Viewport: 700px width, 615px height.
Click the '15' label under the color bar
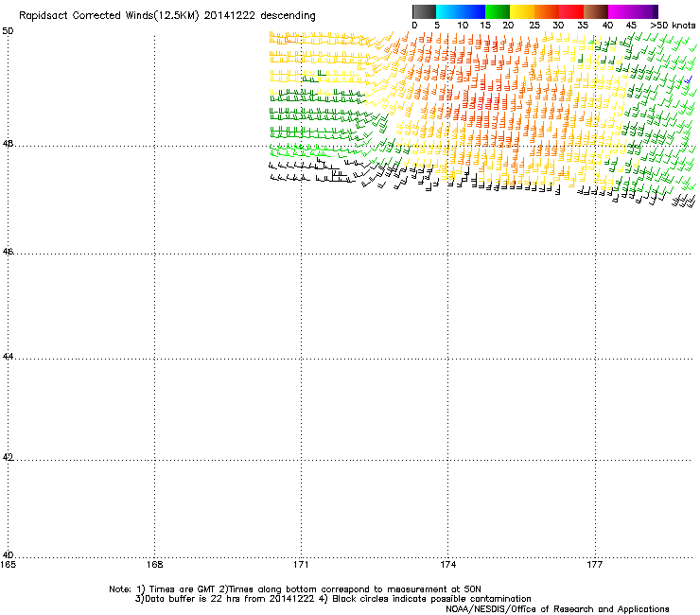[x=485, y=26]
